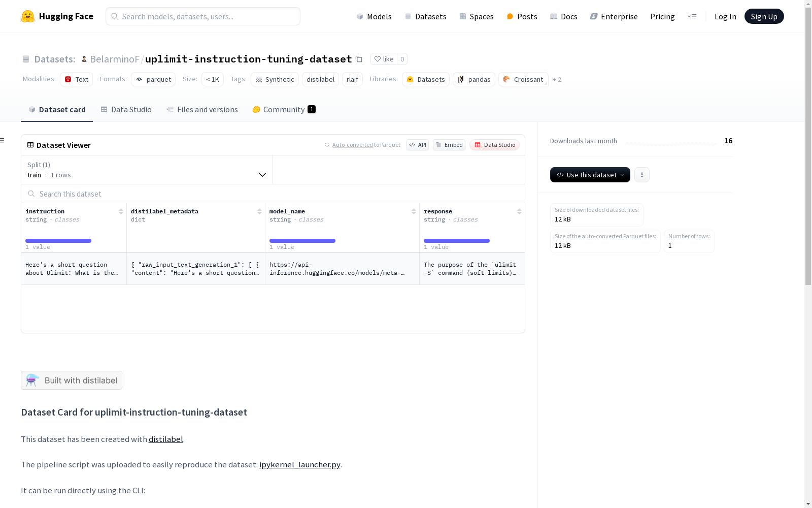812x508 pixels.
Task: Click the Embed button
Action: [x=449, y=145]
